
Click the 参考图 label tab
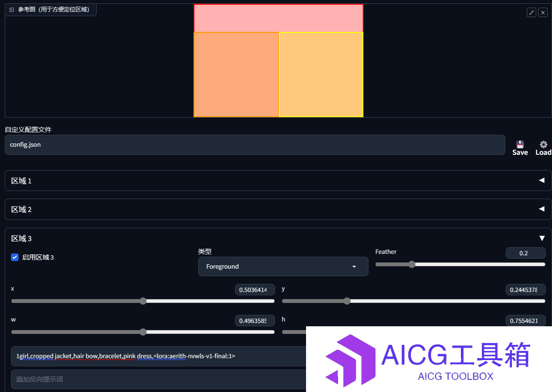[x=51, y=10]
